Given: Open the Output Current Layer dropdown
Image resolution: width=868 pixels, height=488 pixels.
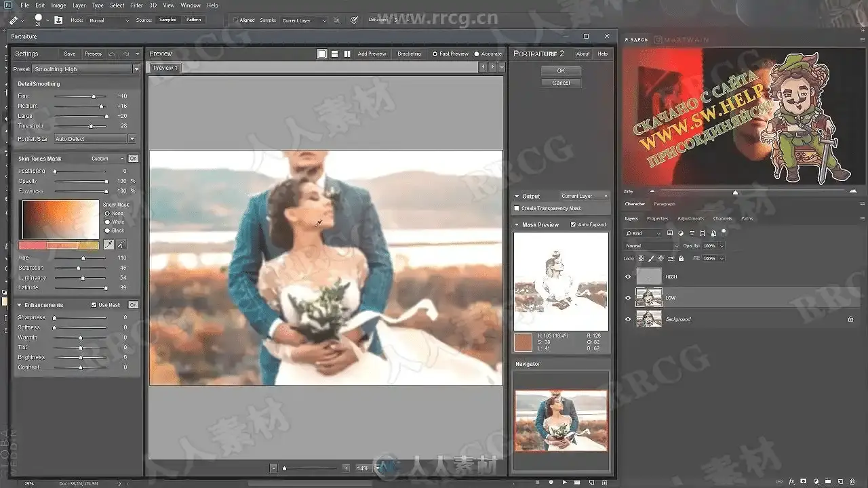Looking at the screenshot, I should click(x=585, y=196).
